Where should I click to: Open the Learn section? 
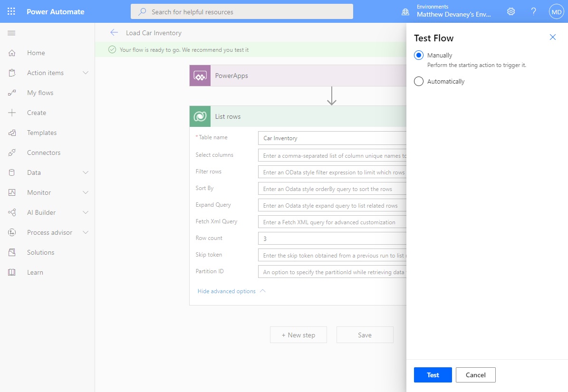coord(35,272)
